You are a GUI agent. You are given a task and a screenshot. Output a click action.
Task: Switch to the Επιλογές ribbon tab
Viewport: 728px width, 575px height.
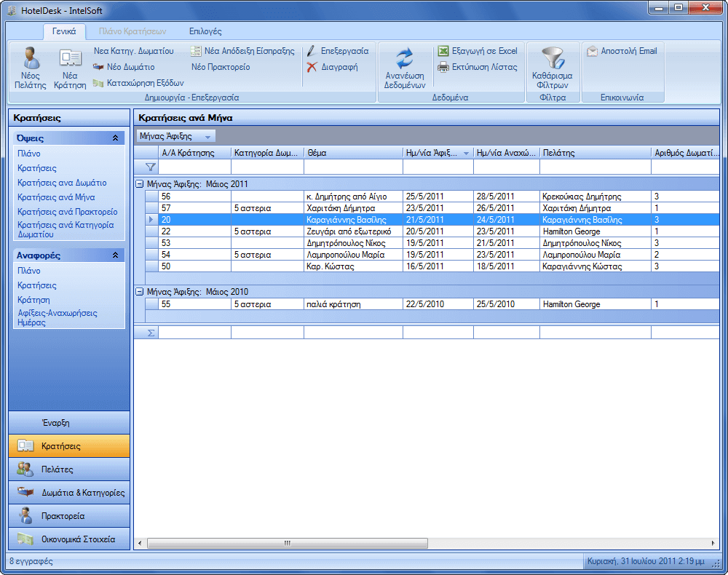click(205, 31)
